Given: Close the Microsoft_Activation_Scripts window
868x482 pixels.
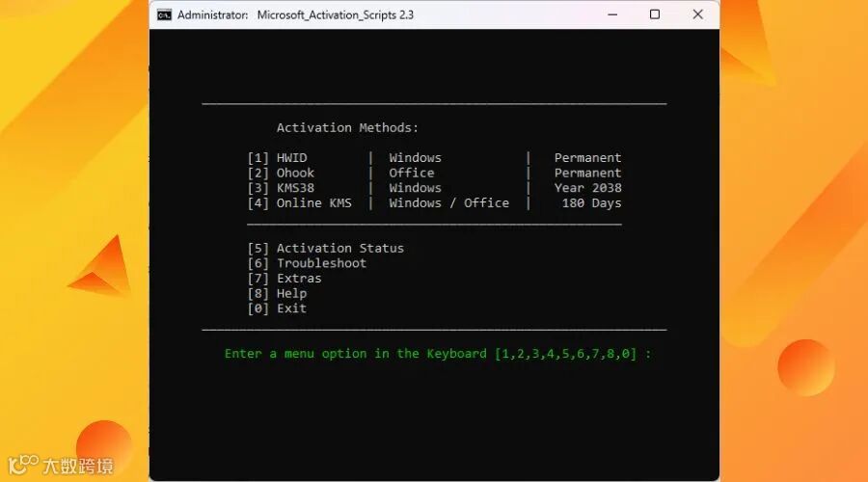Looking at the screenshot, I should [x=698, y=14].
